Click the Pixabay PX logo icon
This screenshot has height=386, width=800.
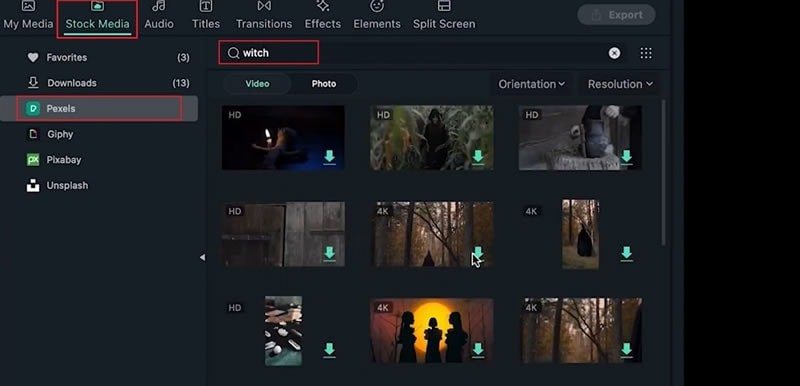[x=33, y=160]
